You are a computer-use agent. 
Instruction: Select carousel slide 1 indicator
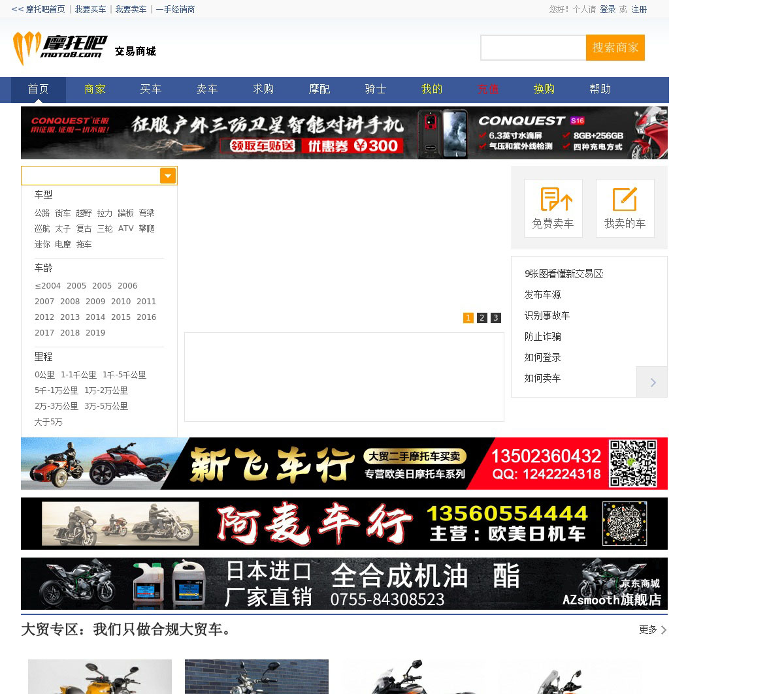(x=468, y=318)
